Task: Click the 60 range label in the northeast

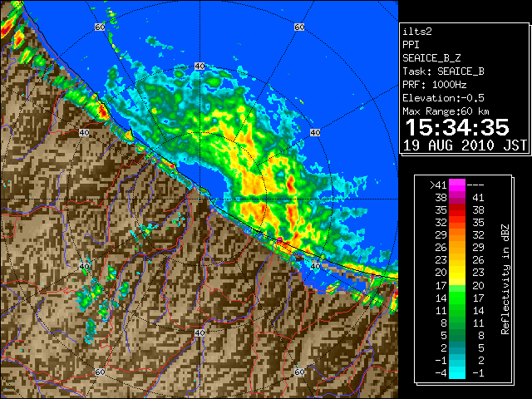Action: (299, 27)
